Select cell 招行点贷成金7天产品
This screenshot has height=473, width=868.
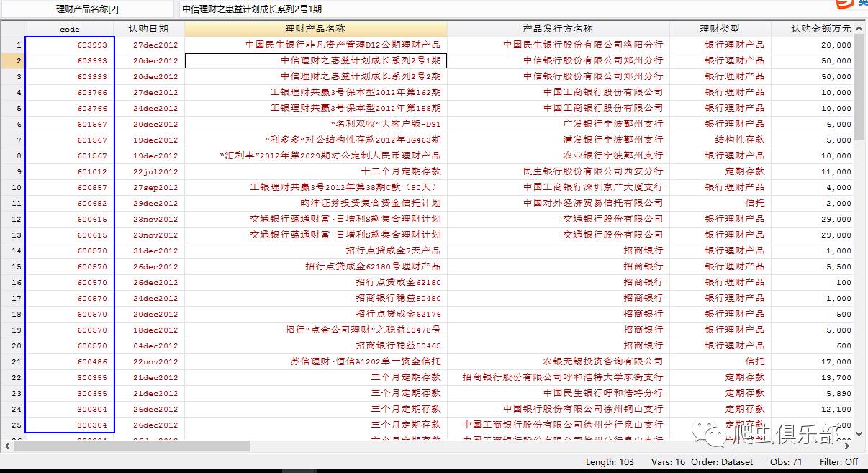pyautogui.click(x=316, y=251)
